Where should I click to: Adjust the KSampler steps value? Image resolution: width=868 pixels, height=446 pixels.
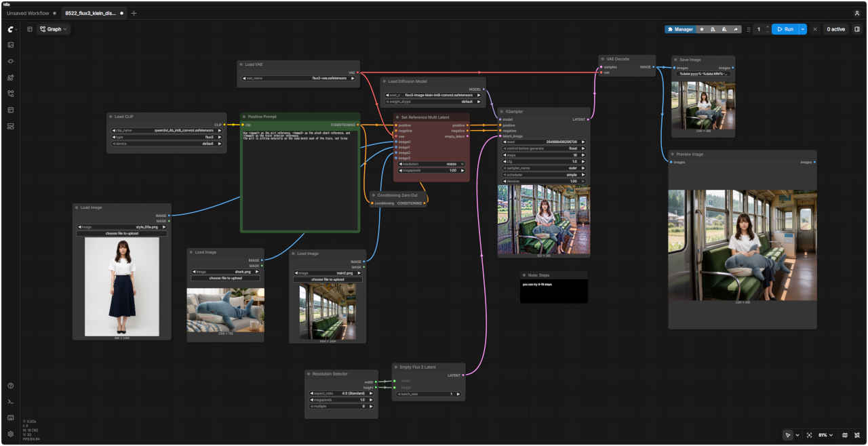click(542, 155)
